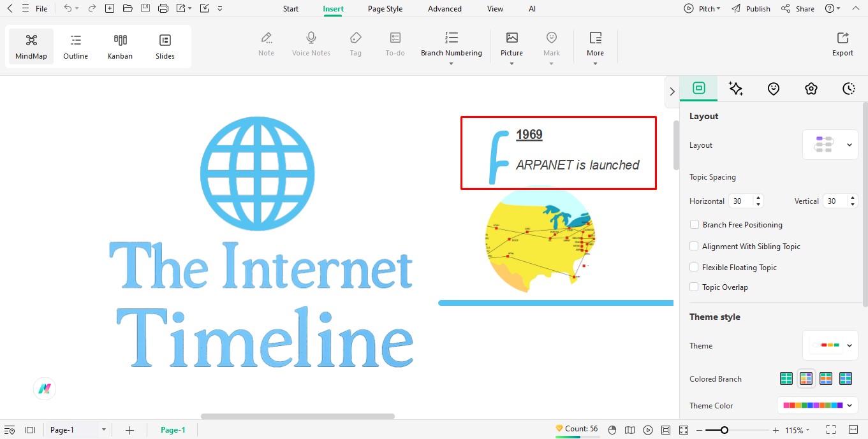Start presentation with play icon
Screen dimensions: 868x439
(648, 430)
